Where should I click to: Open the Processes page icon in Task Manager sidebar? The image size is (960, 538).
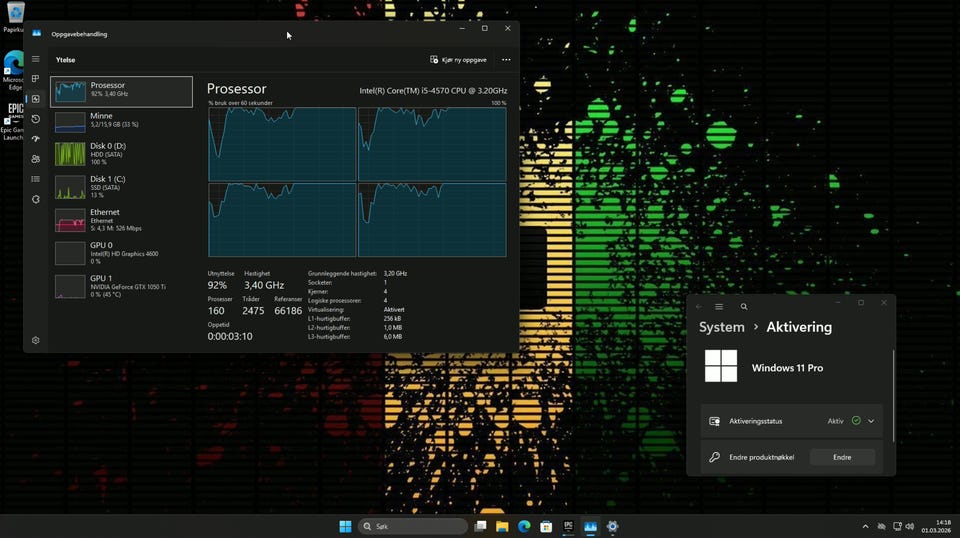click(35, 79)
